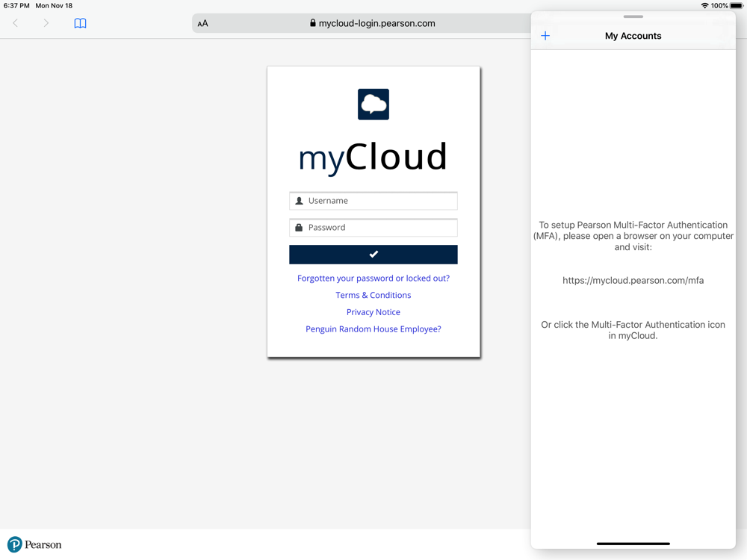747x560 pixels.
Task: Open the AA text size menu
Action: (x=202, y=23)
